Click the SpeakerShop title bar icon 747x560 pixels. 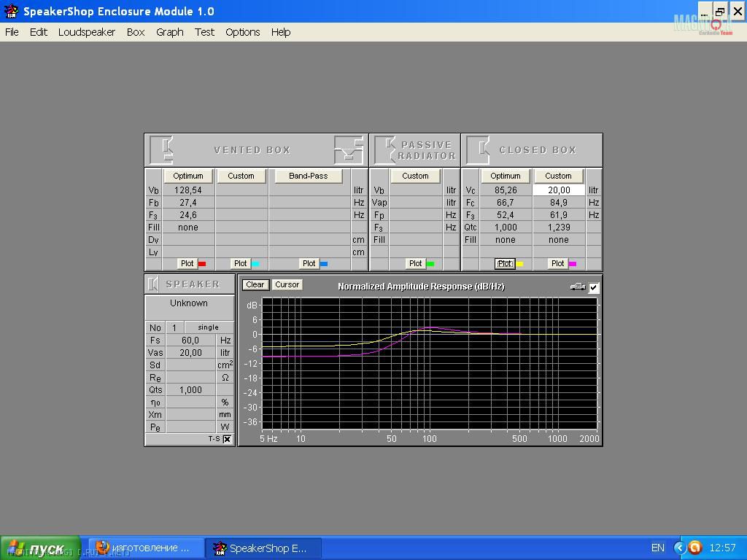click(x=11, y=11)
